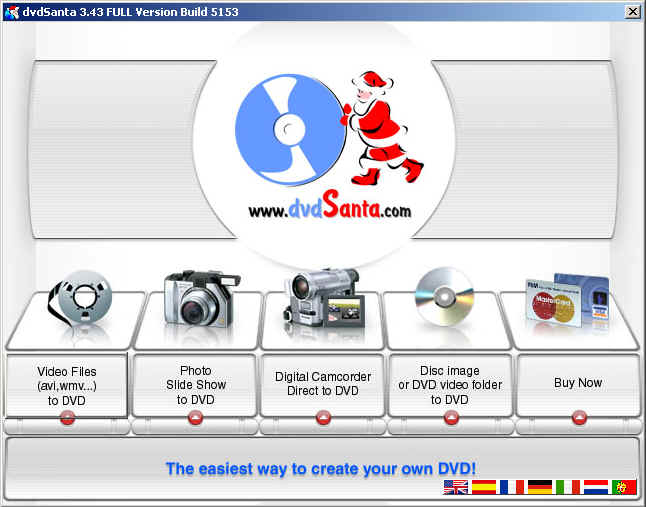Click the credit cards icon

(567, 300)
